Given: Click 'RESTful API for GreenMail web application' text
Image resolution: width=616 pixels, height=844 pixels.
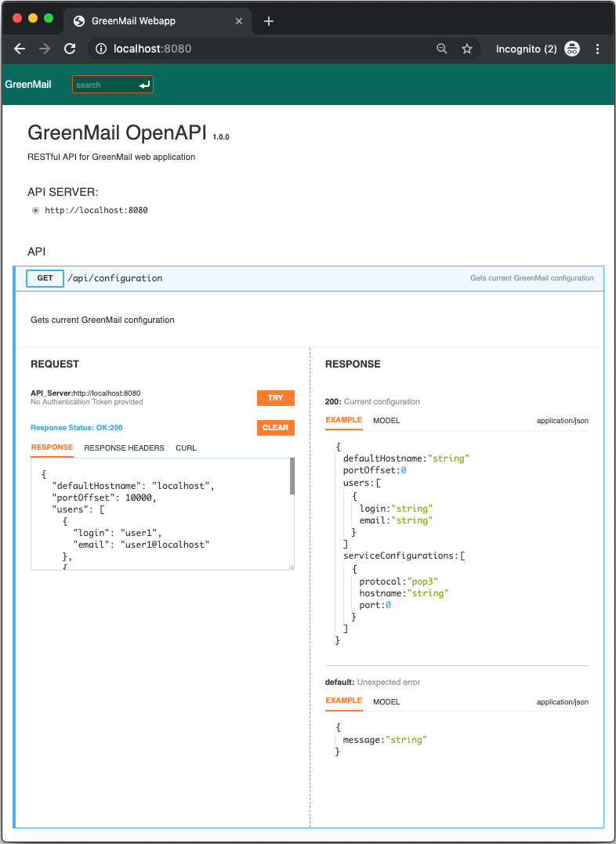Looking at the screenshot, I should click(111, 158).
